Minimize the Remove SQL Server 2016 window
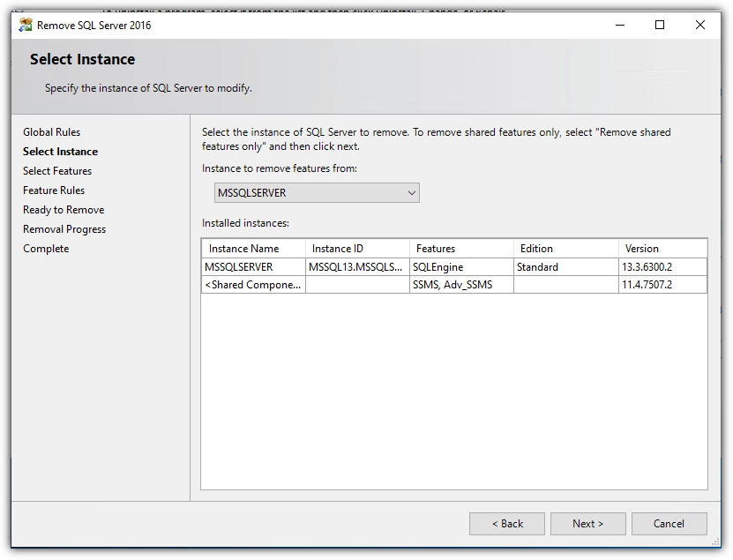733x560 pixels. pos(620,25)
